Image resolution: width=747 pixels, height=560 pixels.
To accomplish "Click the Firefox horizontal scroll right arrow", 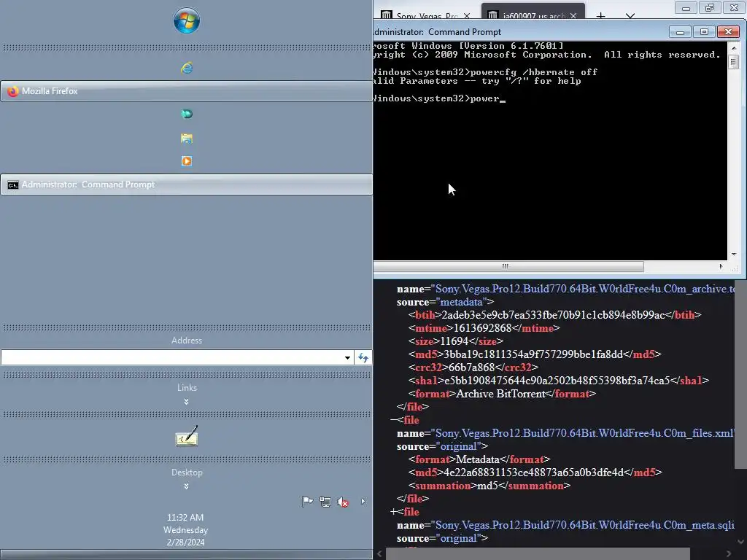I will pos(729,554).
